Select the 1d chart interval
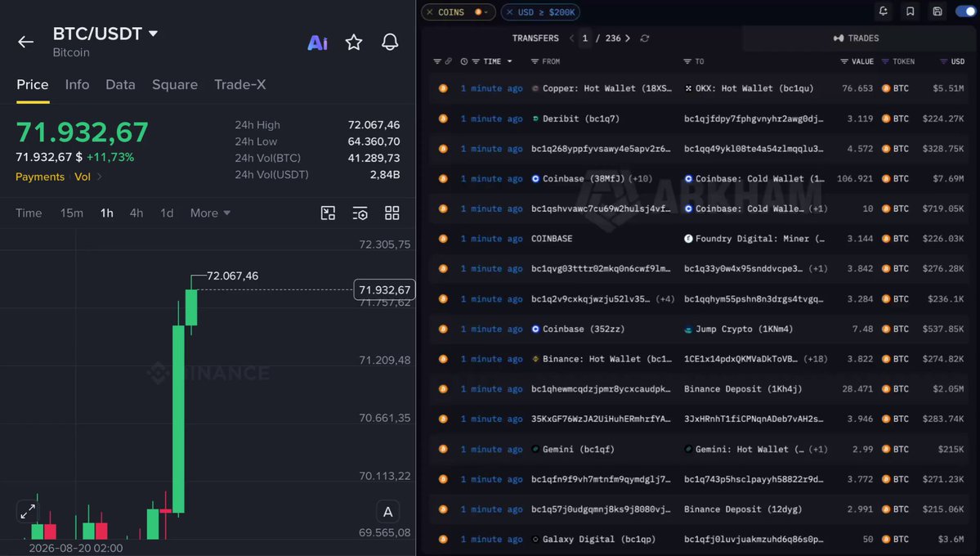980x556 pixels. click(167, 213)
